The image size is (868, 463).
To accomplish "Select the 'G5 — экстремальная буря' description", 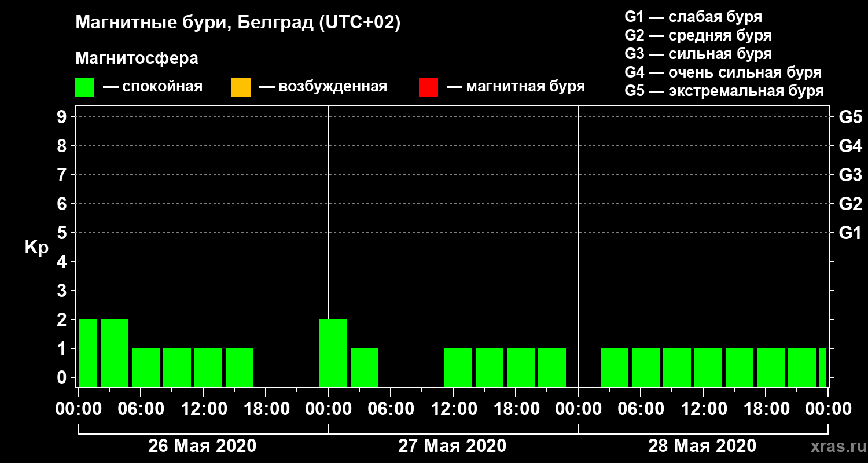I will click(x=724, y=91).
